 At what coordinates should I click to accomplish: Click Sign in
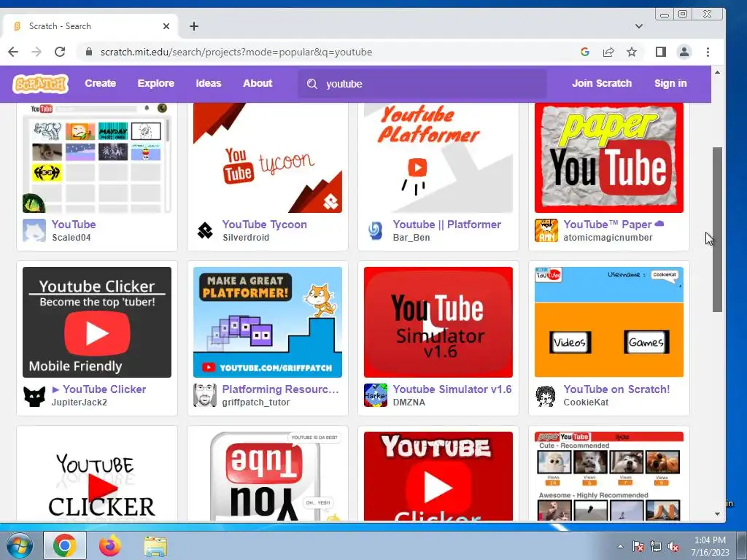coord(670,83)
